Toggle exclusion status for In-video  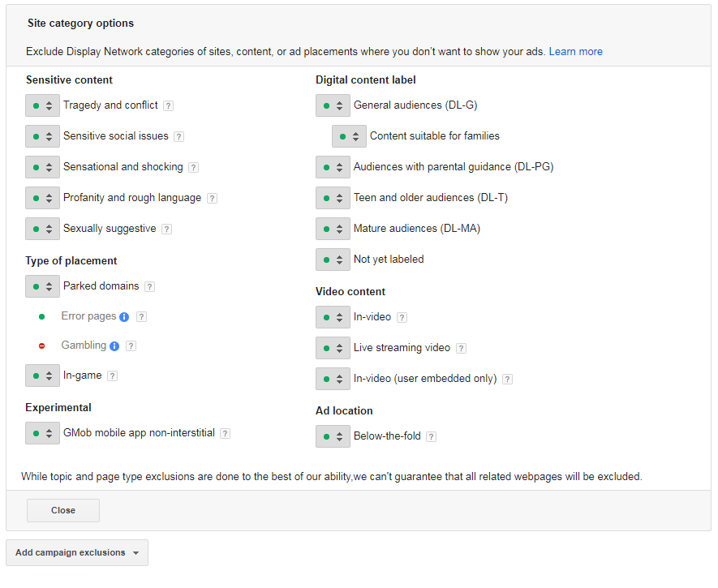coord(333,317)
